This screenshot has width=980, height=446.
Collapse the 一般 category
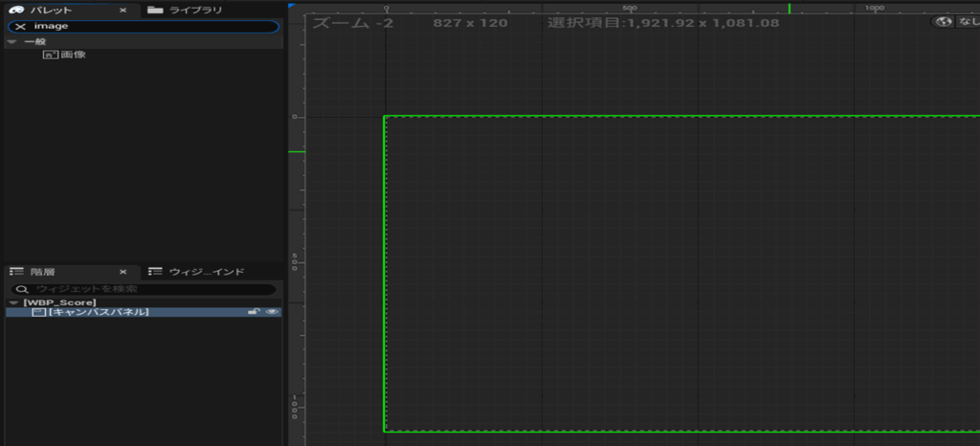coord(11,41)
